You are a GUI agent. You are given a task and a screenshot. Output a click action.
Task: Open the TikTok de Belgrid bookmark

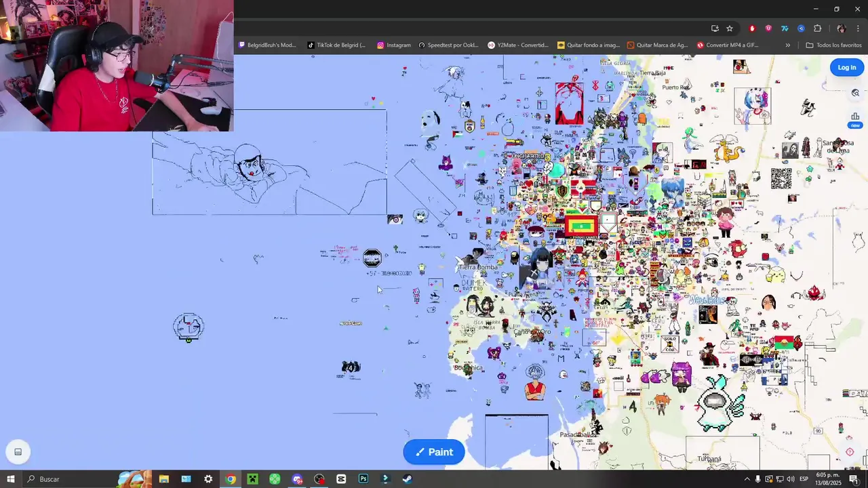[336, 45]
